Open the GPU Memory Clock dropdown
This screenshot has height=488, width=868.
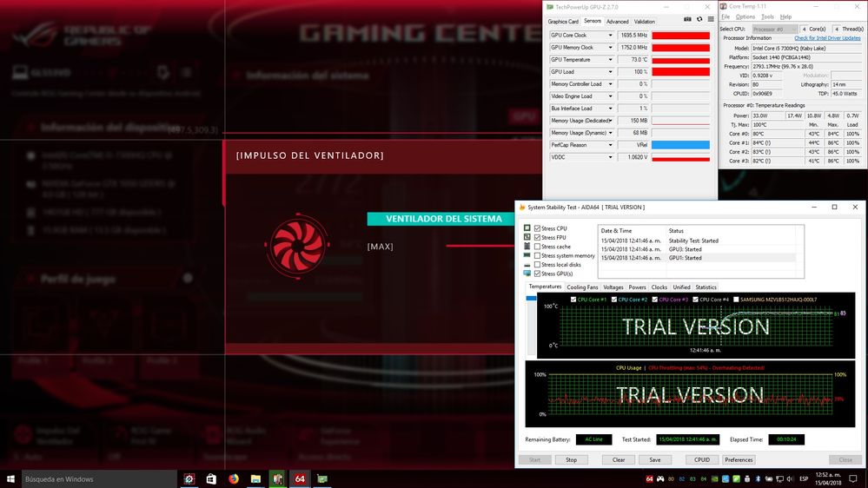pos(611,48)
